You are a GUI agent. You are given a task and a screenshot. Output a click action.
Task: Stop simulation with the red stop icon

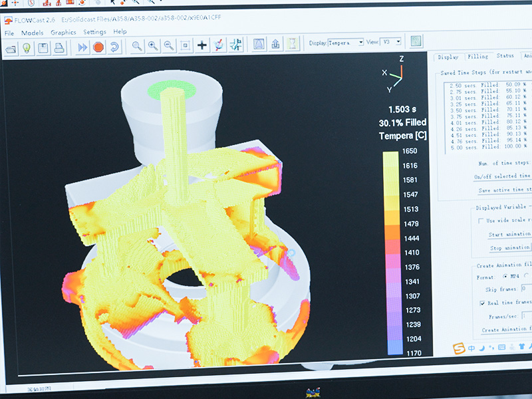[98, 47]
